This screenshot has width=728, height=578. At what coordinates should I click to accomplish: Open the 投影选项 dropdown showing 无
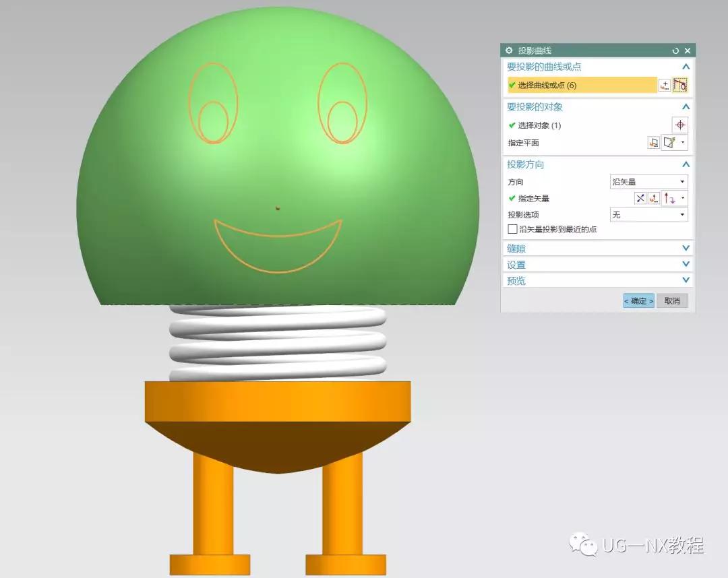[x=648, y=215]
